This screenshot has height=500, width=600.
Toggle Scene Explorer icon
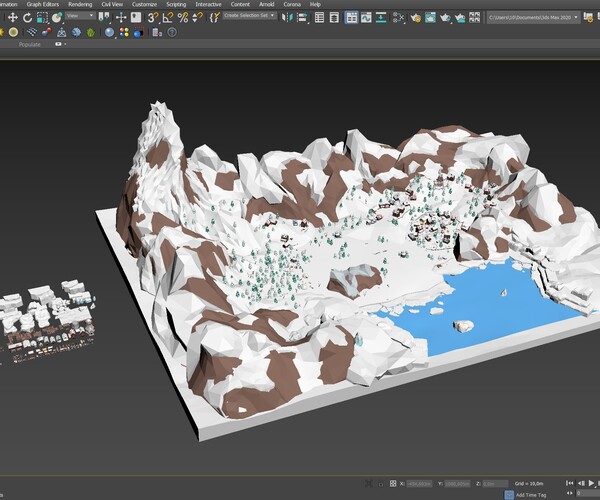point(319,18)
